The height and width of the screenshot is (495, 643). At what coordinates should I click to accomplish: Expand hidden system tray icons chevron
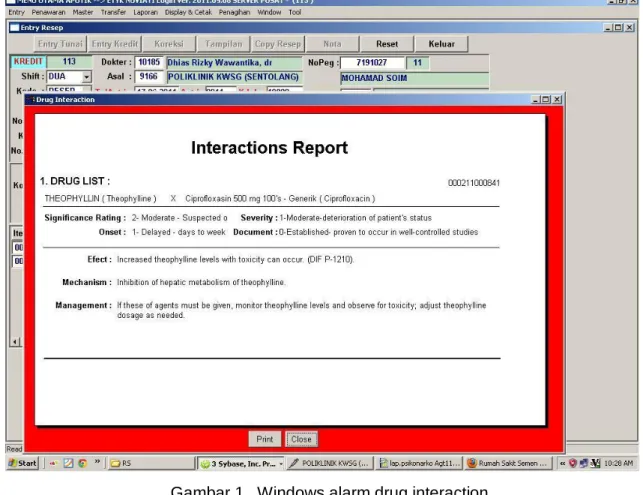click(563, 463)
